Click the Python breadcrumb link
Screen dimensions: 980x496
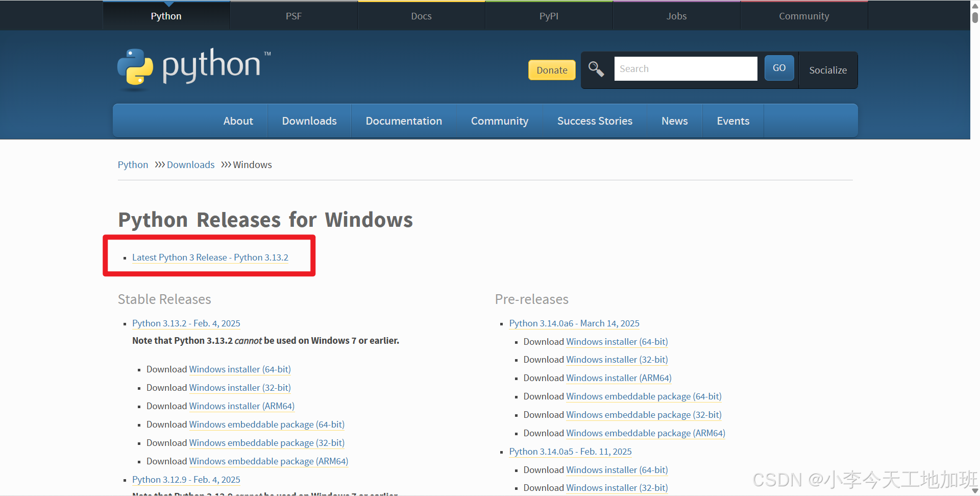pos(133,164)
